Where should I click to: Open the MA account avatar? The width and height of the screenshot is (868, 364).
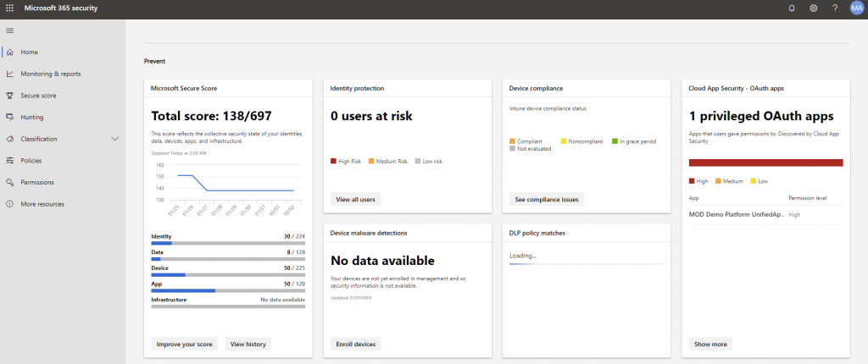856,8
